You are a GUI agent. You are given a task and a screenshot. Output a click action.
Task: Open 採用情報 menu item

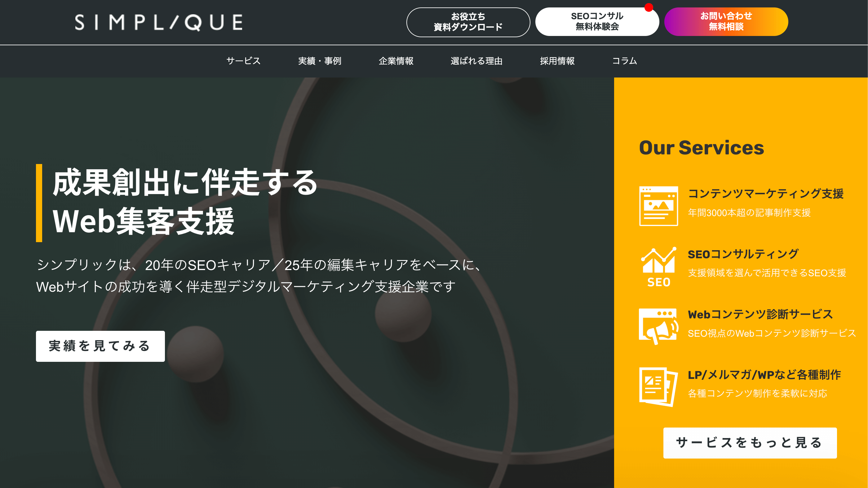click(x=557, y=61)
